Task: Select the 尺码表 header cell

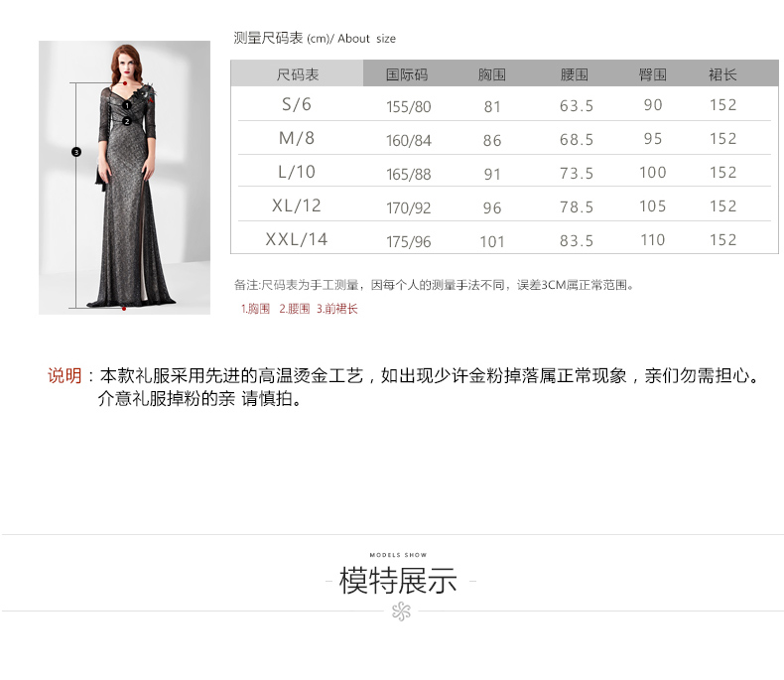Action: [297, 74]
